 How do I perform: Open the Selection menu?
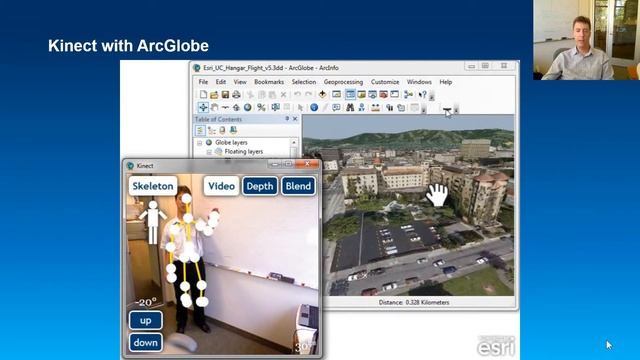[x=304, y=82]
